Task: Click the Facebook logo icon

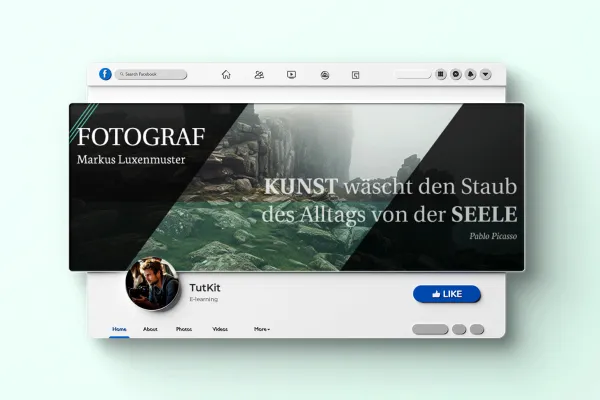Action: click(105, 74)
